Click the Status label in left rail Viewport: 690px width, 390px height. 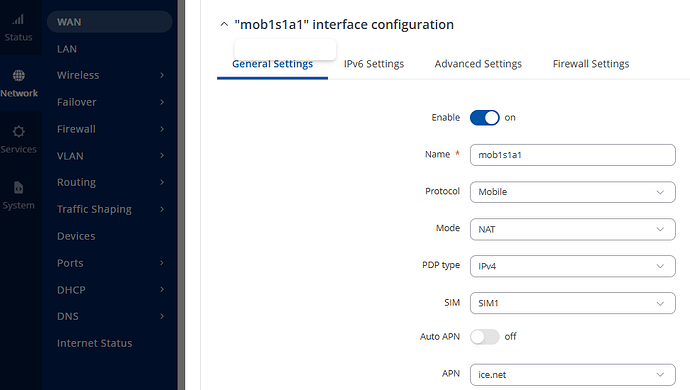[x=18, y=37]
